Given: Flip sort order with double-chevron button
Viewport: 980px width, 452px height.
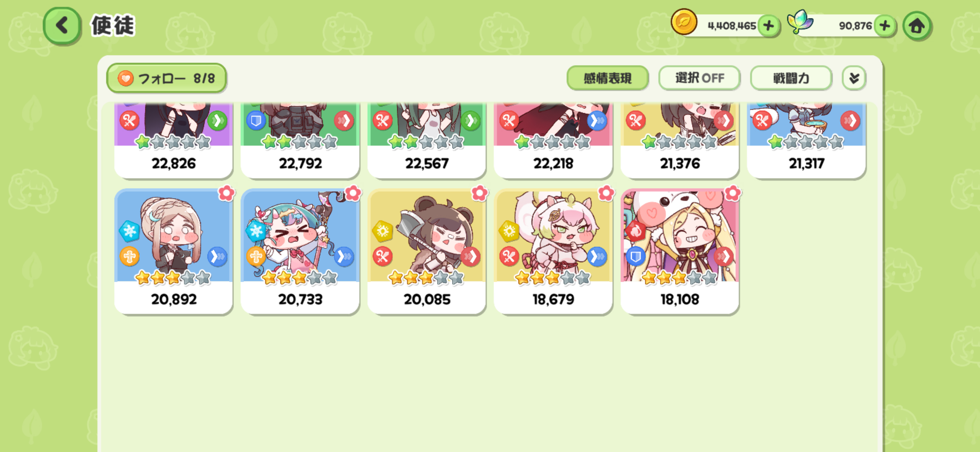Looking at the screenshot, I should pyautogui.click(x=853, y=78).
